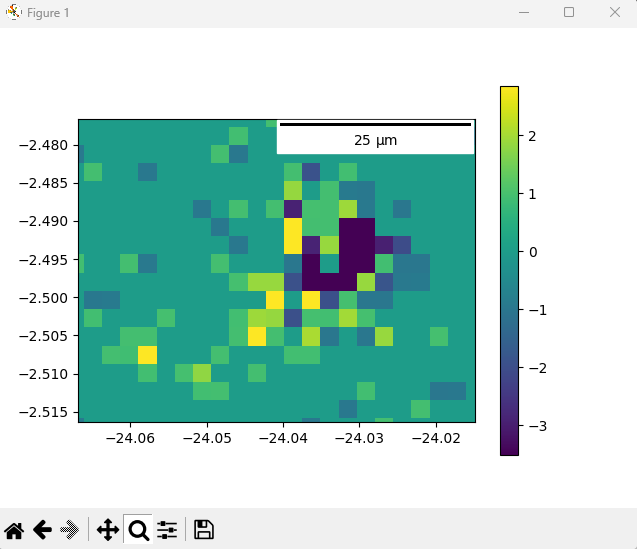This screenshot has width=637, height=549.
Task: Click the colorbar tick label 0
Action: (534, 252)
